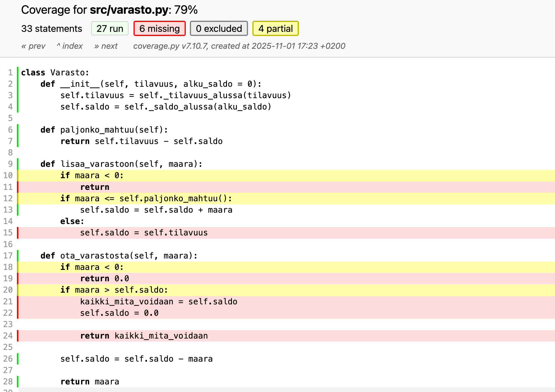The image size is (555, 392).
Task: Click the missing line 'return kaikki_mita_voidaan'
Action: 144,336
